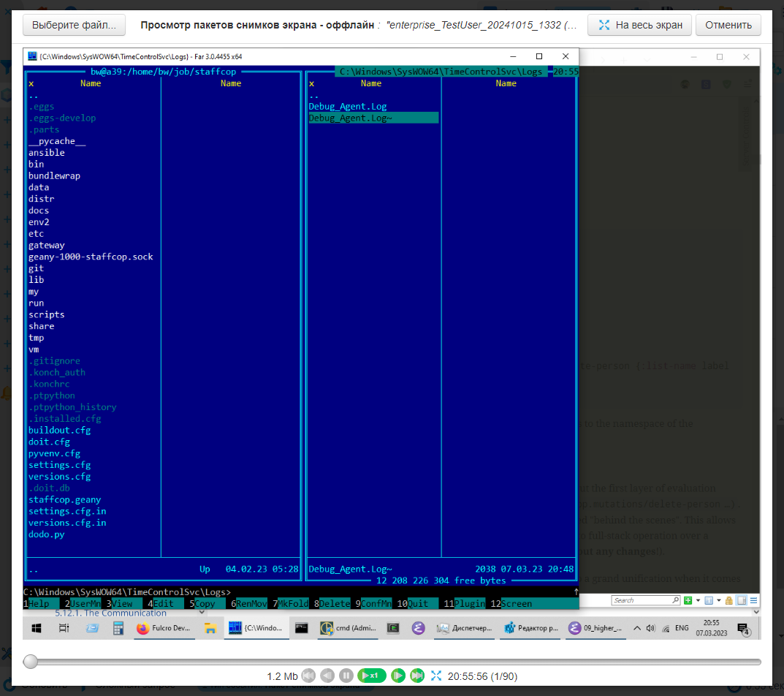
Task: Open the Firefox icon in the taskbar
Action: (x=143, y=628)
